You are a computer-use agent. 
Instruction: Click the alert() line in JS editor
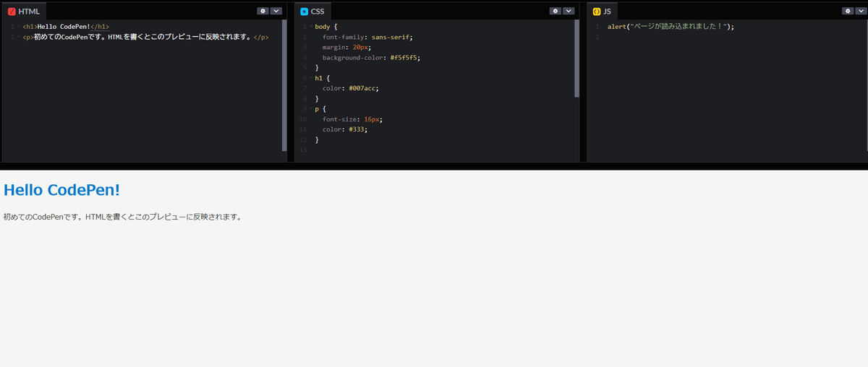tap(671, 27)
